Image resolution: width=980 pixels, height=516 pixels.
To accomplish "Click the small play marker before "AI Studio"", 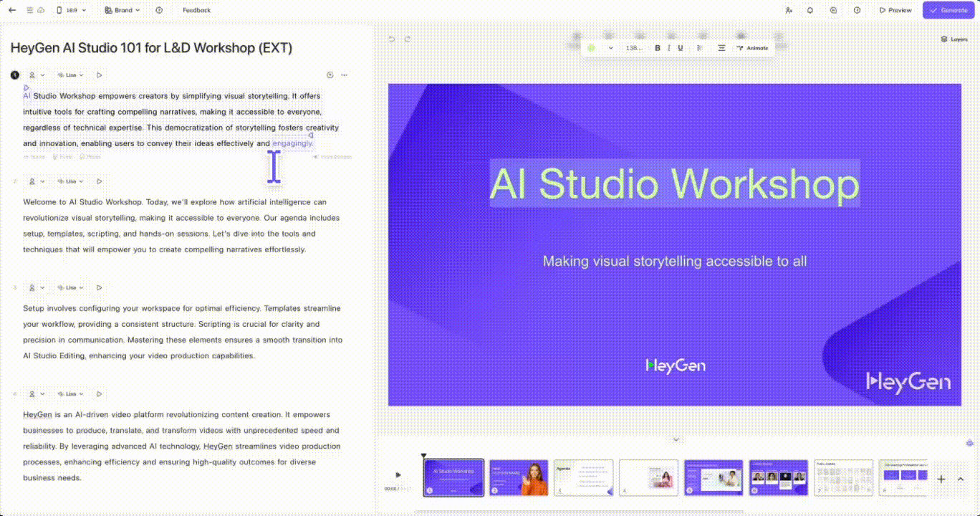I will pos(27,88).
